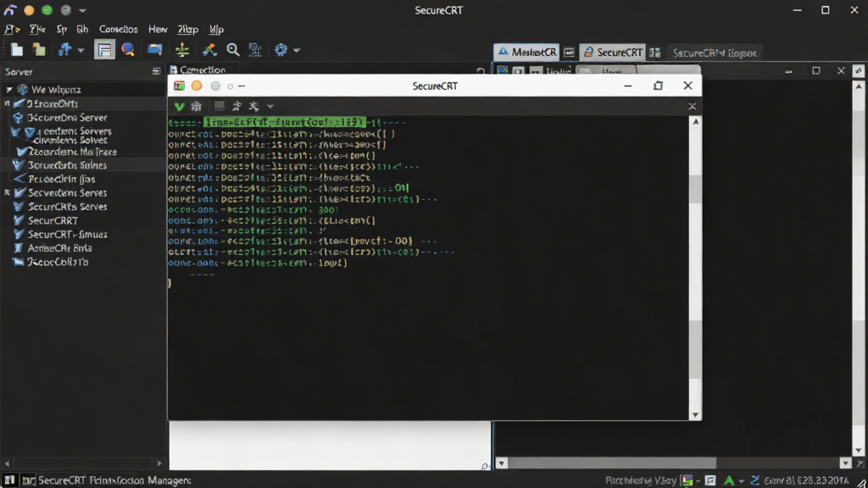Click the orange circle button in main title bar
Viewport: 868px width, 488px height.
point(29,10)
